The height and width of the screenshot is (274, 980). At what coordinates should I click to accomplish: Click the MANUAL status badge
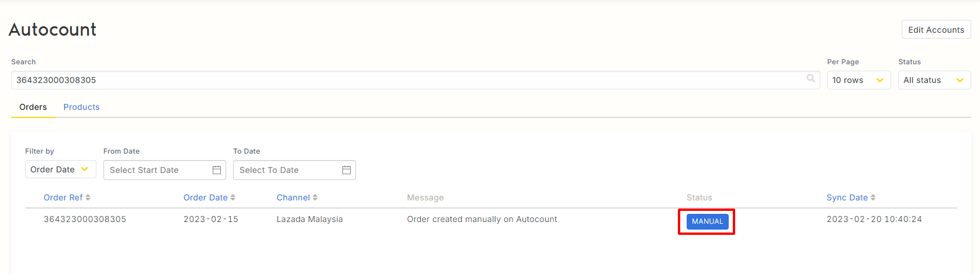(x=707, y=221)
